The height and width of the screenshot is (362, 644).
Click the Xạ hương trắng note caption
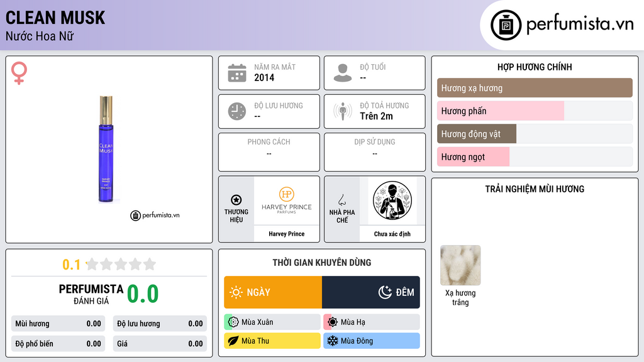[x=460, y=297]
